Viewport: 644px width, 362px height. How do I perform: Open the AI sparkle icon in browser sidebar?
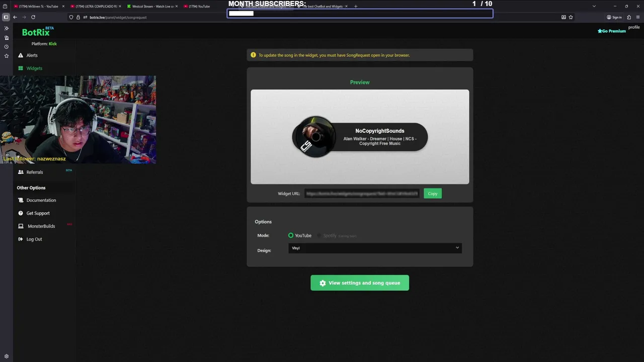pyautogui.click(x=6, y=28)
